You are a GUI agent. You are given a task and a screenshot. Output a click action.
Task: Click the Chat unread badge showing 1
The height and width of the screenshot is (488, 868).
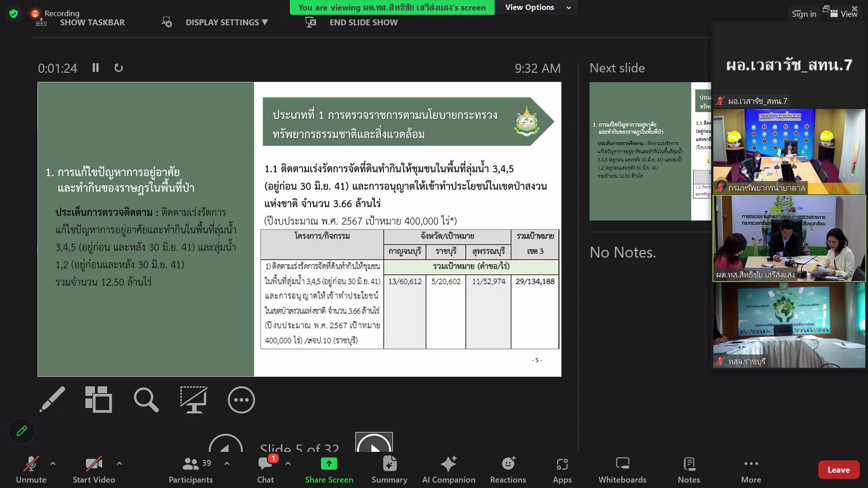pos(273,458)
